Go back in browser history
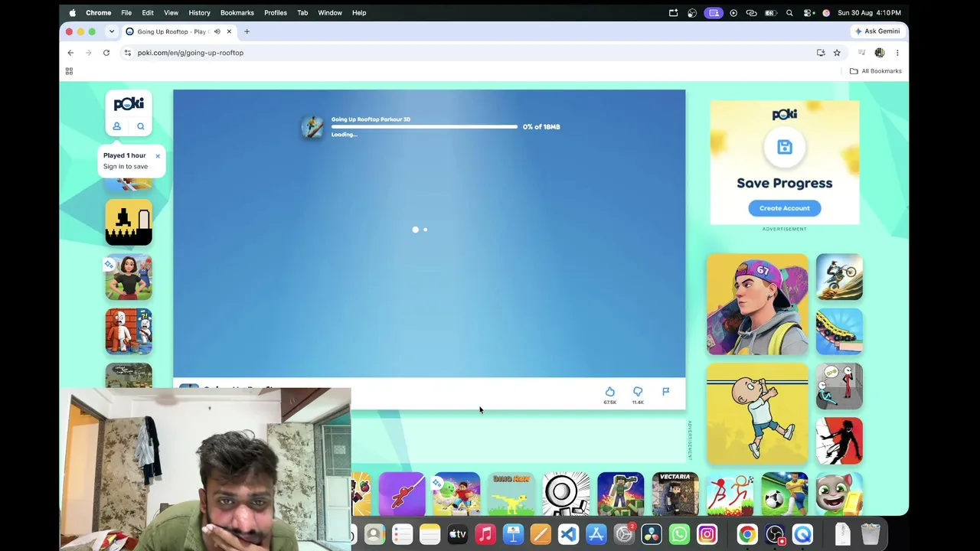Viewport: 980px width, 551px height. (x=70, y=53)
